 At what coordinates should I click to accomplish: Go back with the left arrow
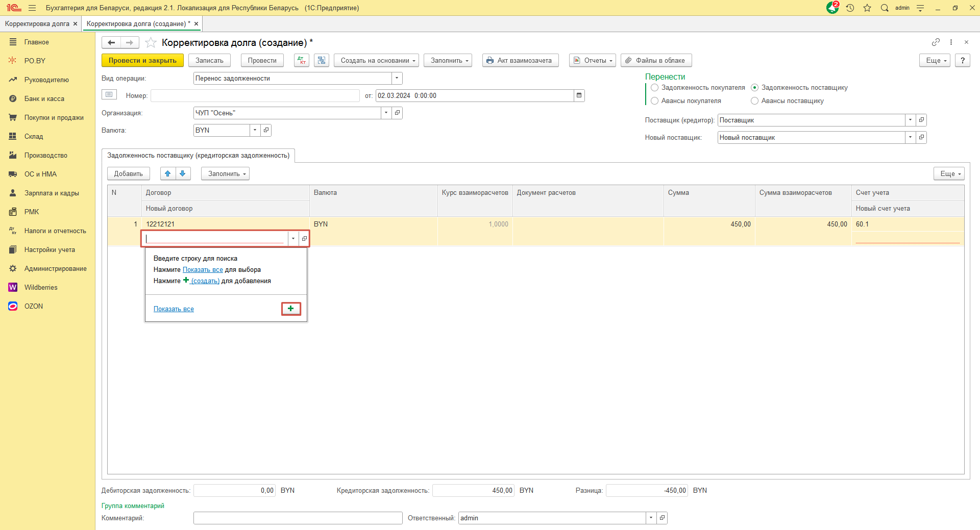(111, 42)
